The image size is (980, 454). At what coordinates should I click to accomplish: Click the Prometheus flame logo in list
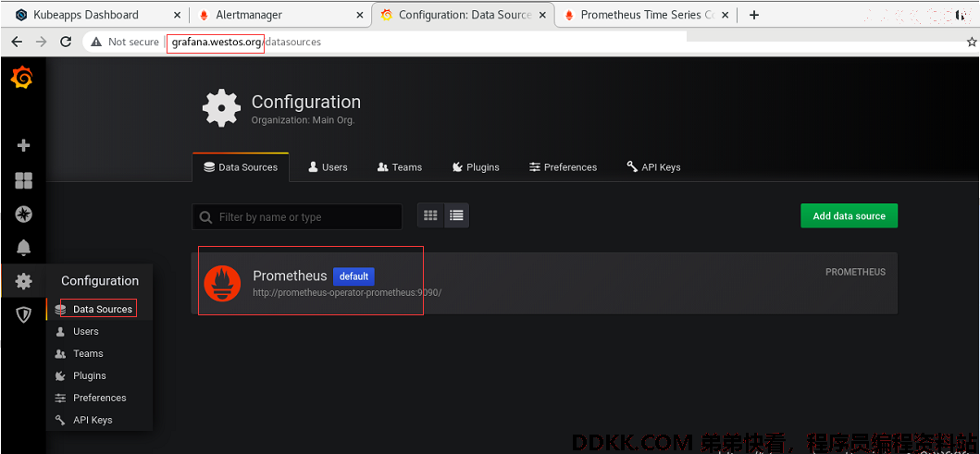click(222, 284)
